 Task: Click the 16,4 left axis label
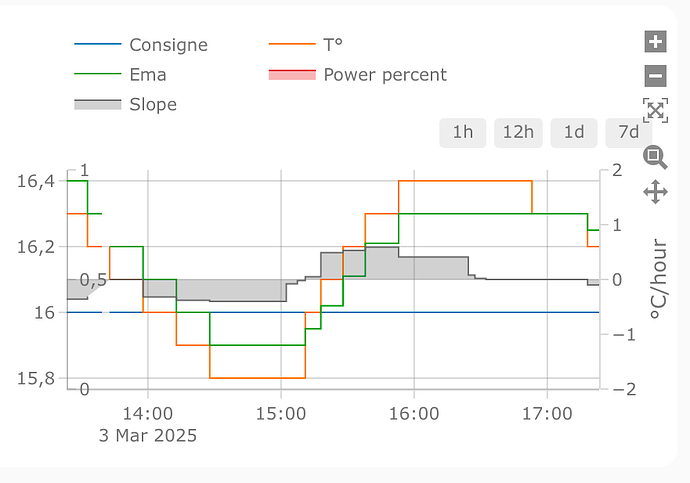(x=36, y=181)
